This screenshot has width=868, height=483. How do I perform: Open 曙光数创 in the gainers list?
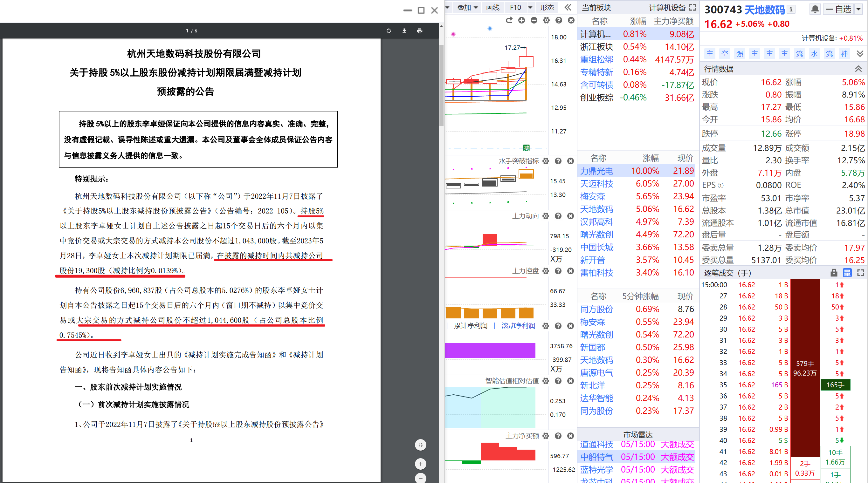point(596,235)
